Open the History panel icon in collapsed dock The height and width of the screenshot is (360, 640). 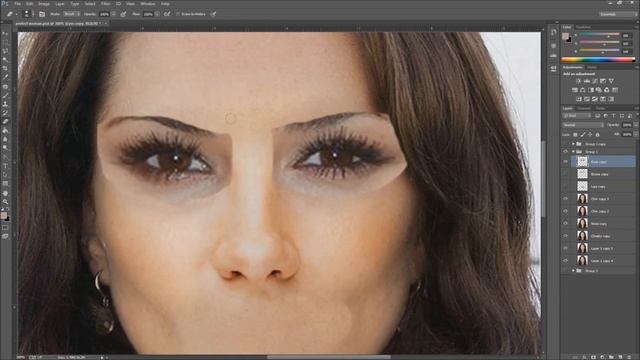(553, 33)
